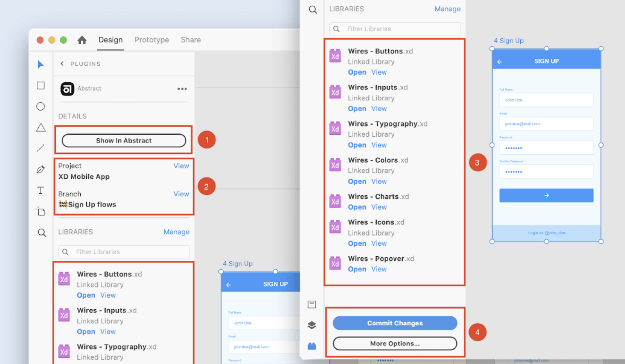Click the Confirm Password field in enlarged artboard

tap(546, 172)
